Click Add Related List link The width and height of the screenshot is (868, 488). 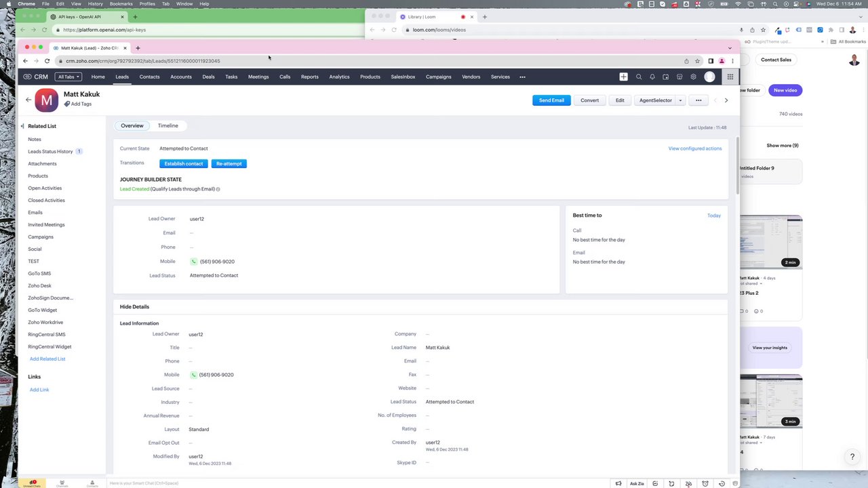(x=47, y=359)
